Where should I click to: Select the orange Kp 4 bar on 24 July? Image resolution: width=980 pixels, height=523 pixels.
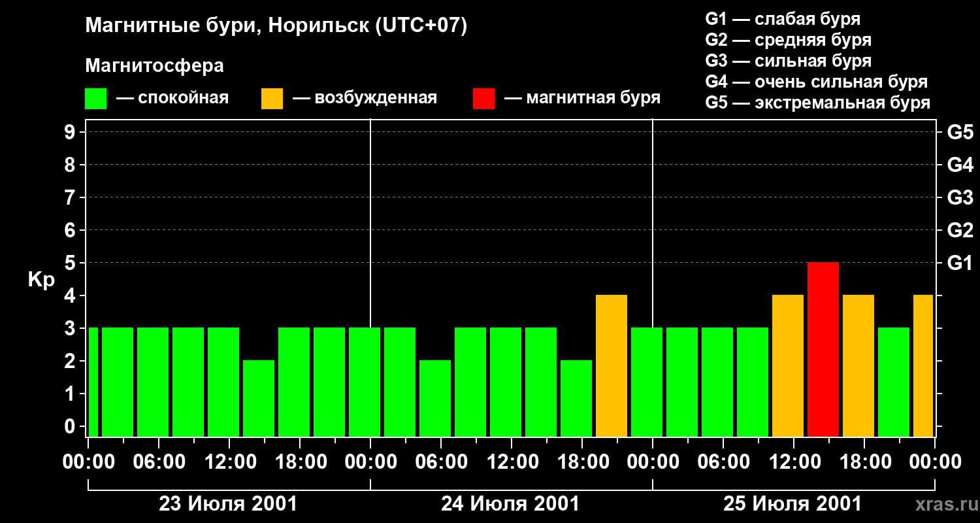(612, 365)
